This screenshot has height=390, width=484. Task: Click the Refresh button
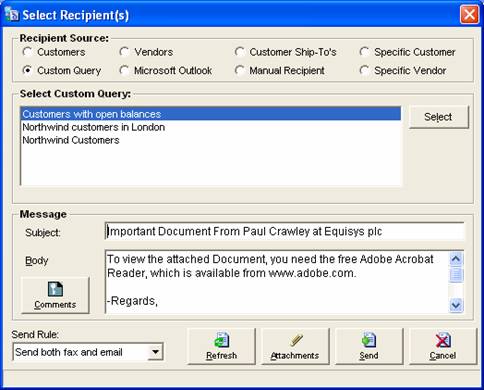pyautogui.click(x=221, y=346)
